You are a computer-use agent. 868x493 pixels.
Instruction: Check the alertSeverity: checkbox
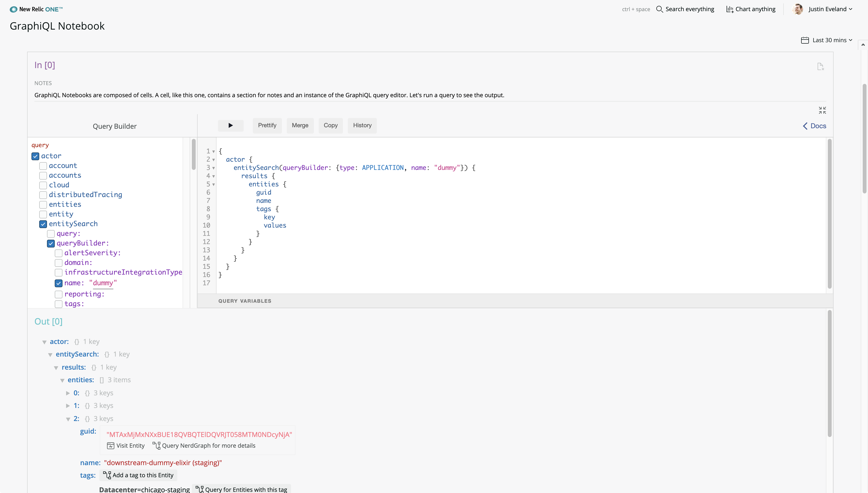point(59,253)
